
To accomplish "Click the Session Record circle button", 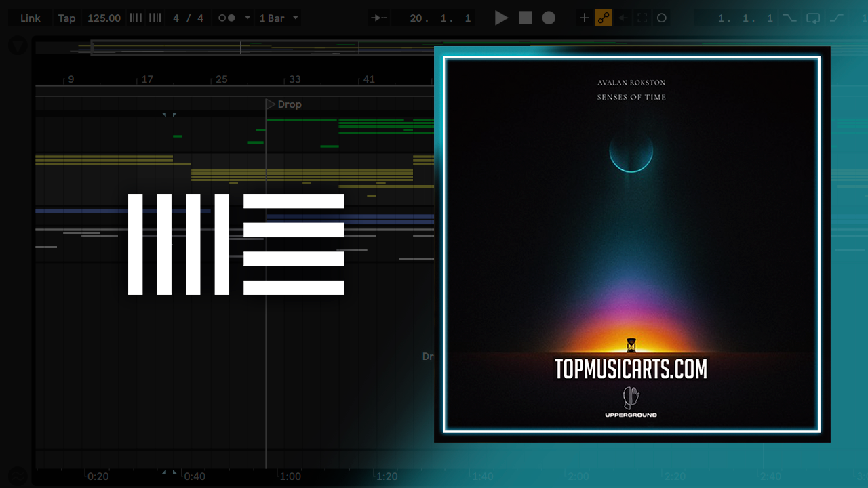I will point(662,18).
